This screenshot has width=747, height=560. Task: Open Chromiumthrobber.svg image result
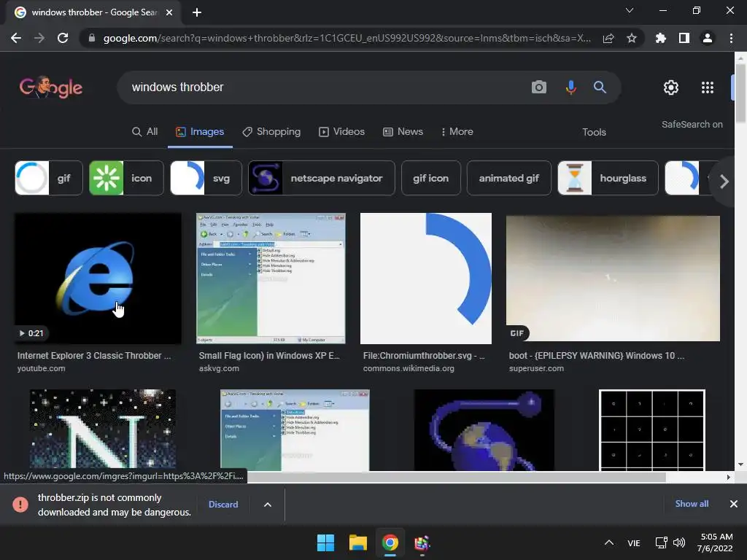click(x=425, y=278)
